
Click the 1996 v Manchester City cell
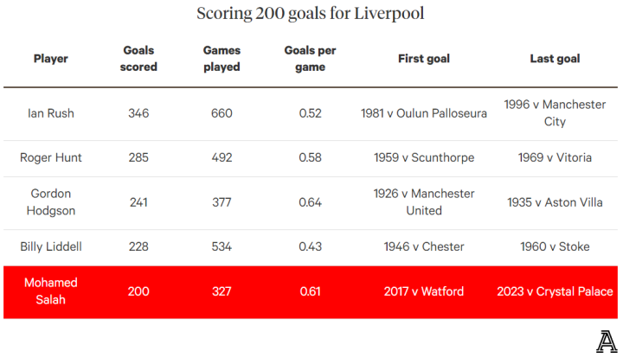click(x=555, y=113)
